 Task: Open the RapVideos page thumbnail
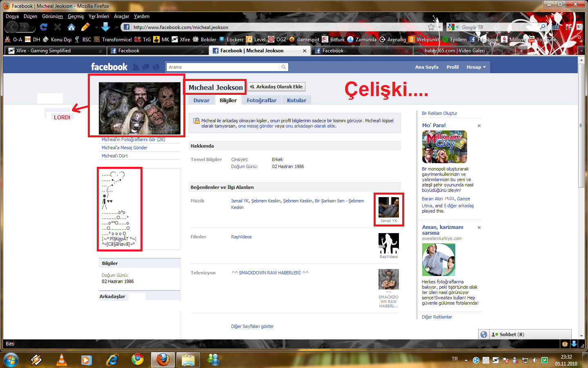tap(389, 243)
